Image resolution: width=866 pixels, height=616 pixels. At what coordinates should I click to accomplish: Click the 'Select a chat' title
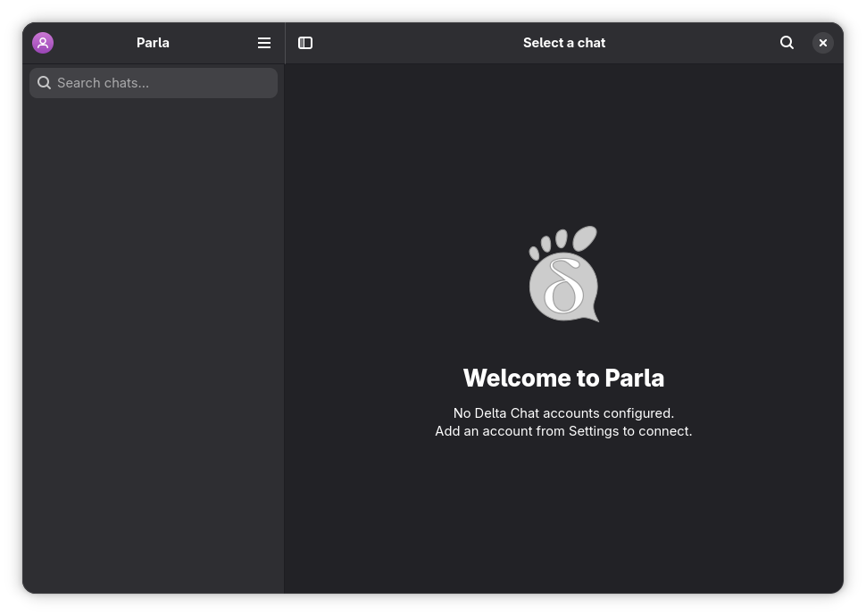(564, 43)
